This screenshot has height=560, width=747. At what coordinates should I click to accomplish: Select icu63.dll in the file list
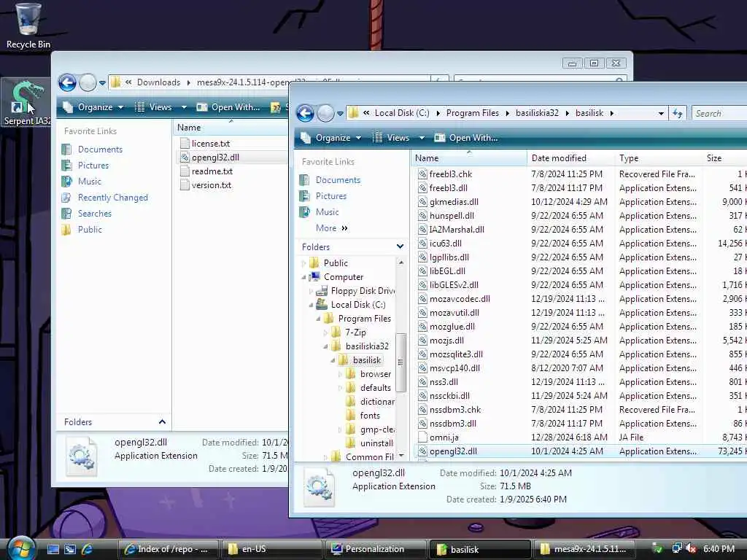445,244
